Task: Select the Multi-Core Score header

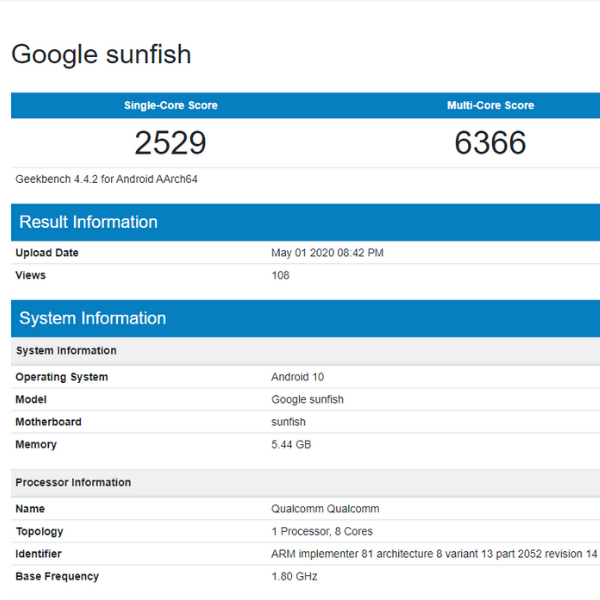Action: click(x=490, y=105)
